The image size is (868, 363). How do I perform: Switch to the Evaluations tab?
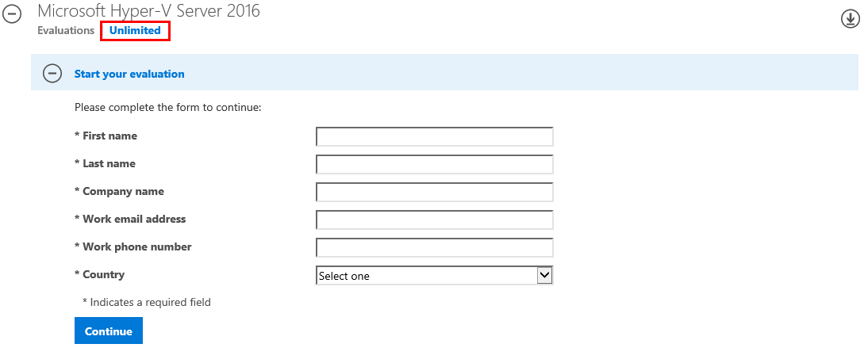tap(66, 30)
